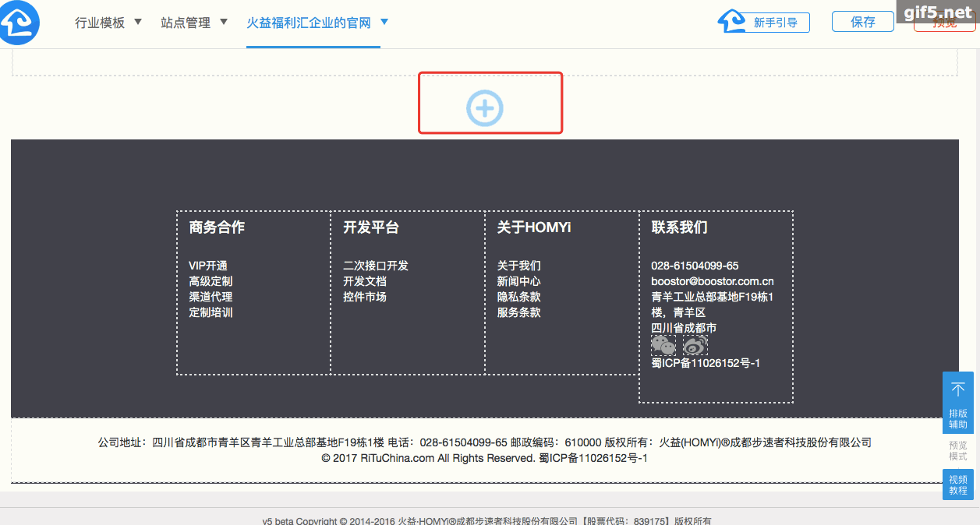The height and width of the screenshot is (525, 980).
Task: Select the 关于HOMYi heading
Action: click(534, 227)
